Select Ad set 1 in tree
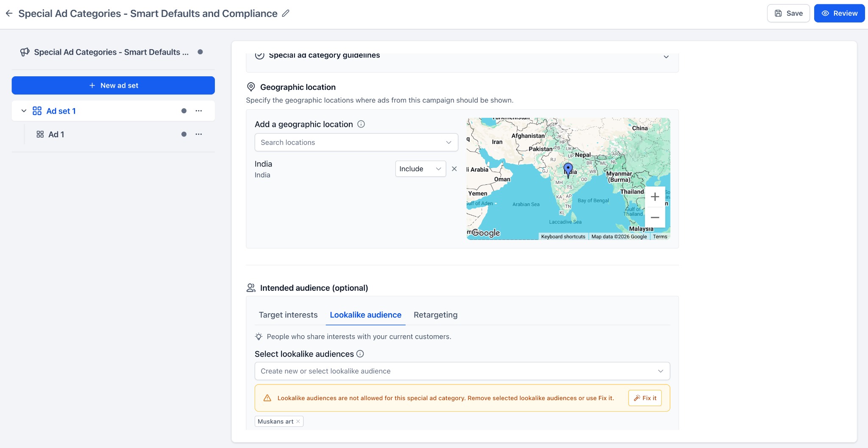Screen dimensions: 868x448 pyautogui.click(x=61, y=111)
